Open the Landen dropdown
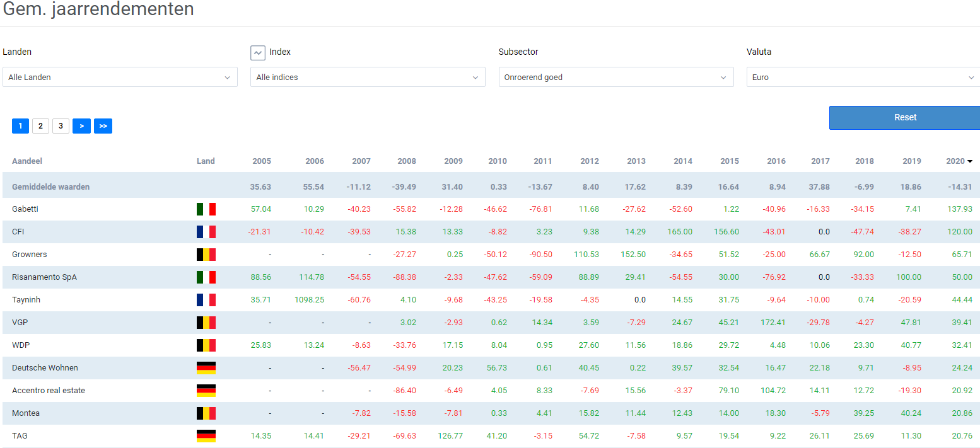980x448 pixels. coord(120,78)
